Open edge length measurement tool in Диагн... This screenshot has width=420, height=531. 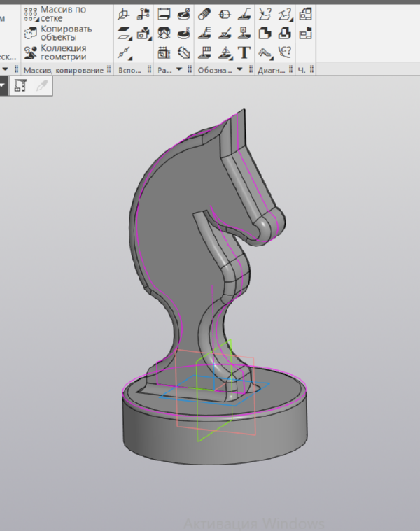pos(285,15)
